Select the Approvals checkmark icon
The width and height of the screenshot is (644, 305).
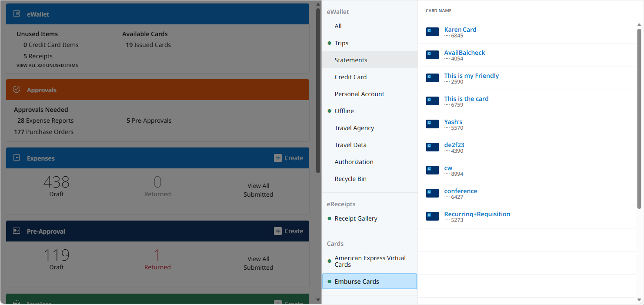pos(16,89)
